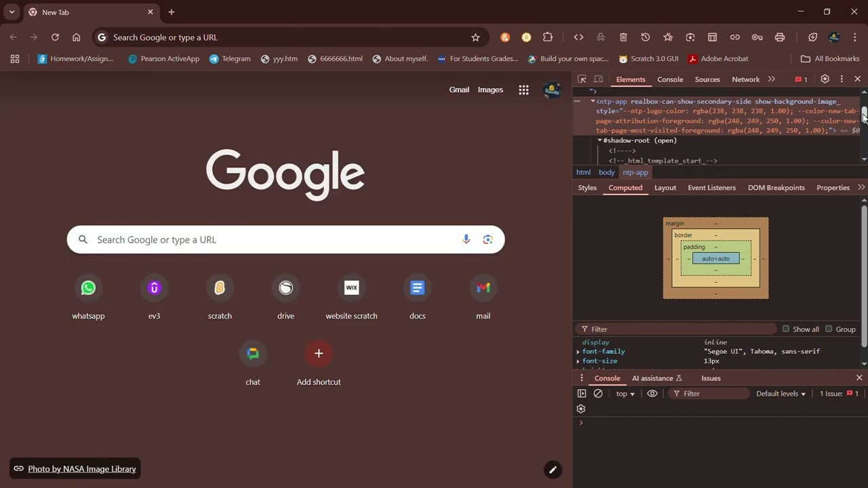The image size is (868, 488).
Task: Open the Chrome three-dot menu
Action: 855,37
